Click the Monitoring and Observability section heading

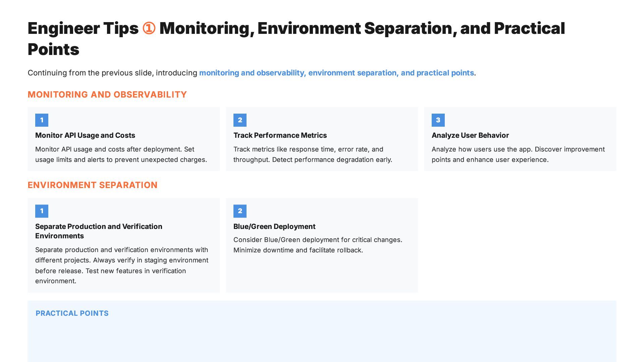click(x=107, y=95)
